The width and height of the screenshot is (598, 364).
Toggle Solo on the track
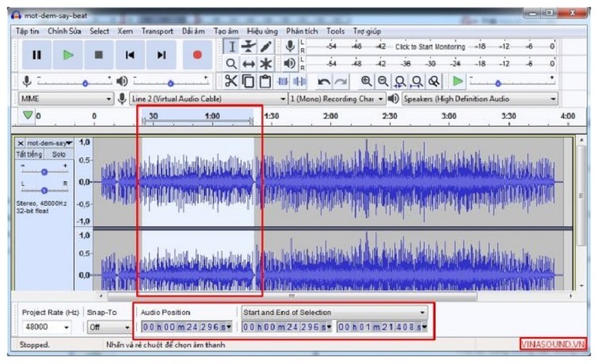59,154
